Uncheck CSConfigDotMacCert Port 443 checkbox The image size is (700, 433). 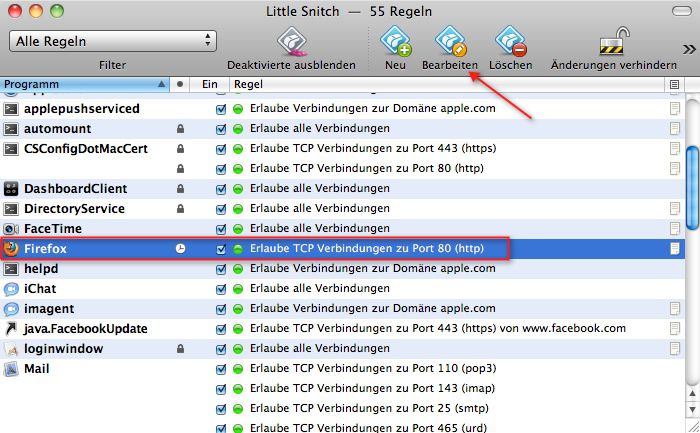pyautogui.click(x=221, y=149)
